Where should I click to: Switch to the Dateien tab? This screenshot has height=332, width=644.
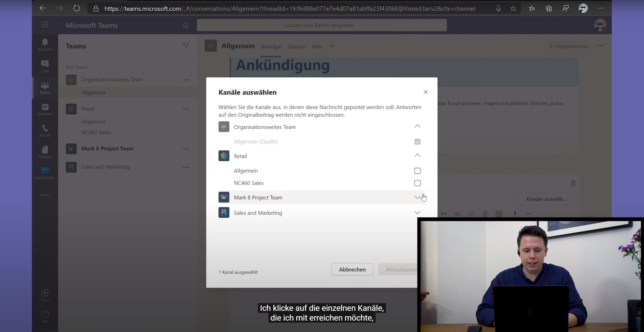tap(296, 46)
